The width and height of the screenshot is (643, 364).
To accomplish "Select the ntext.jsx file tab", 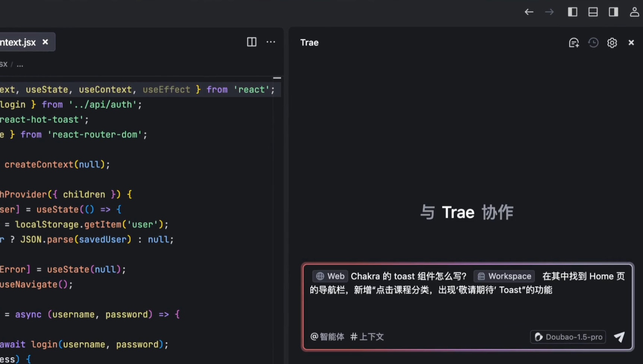I will click(x=18, y=42).
